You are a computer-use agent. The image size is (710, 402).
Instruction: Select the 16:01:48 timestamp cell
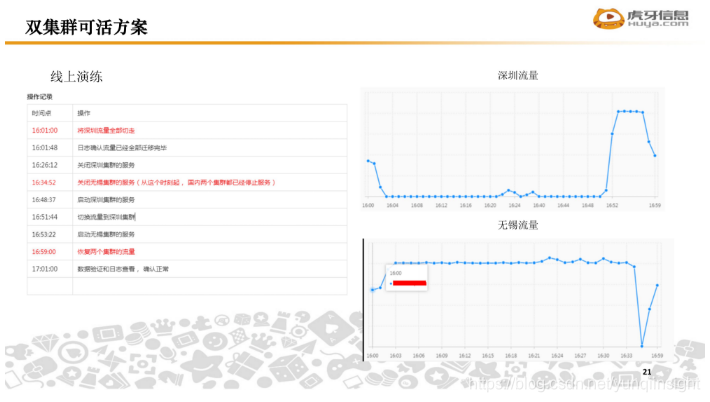tap(44, 148)
